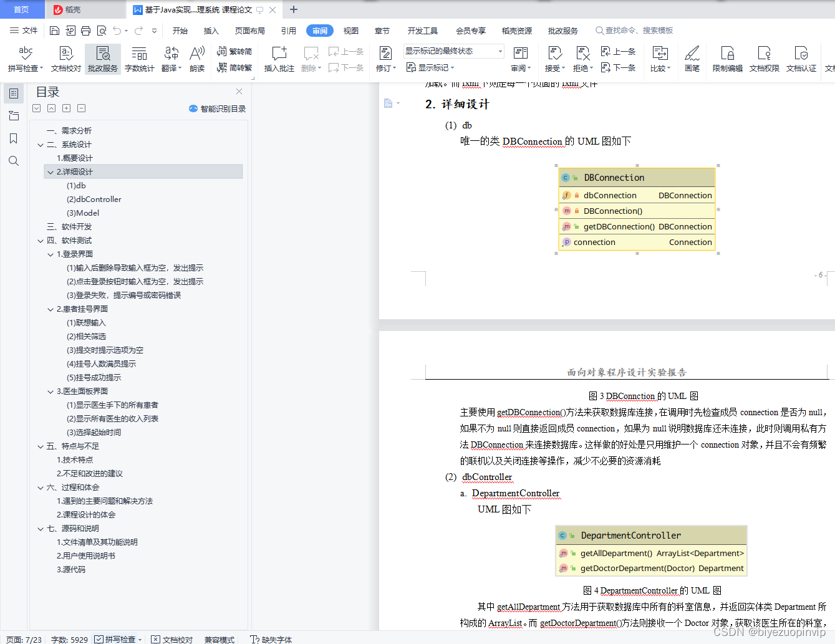835x644 pixels.
Task: Convert text with 繁转简
Action: pos(234,52)
